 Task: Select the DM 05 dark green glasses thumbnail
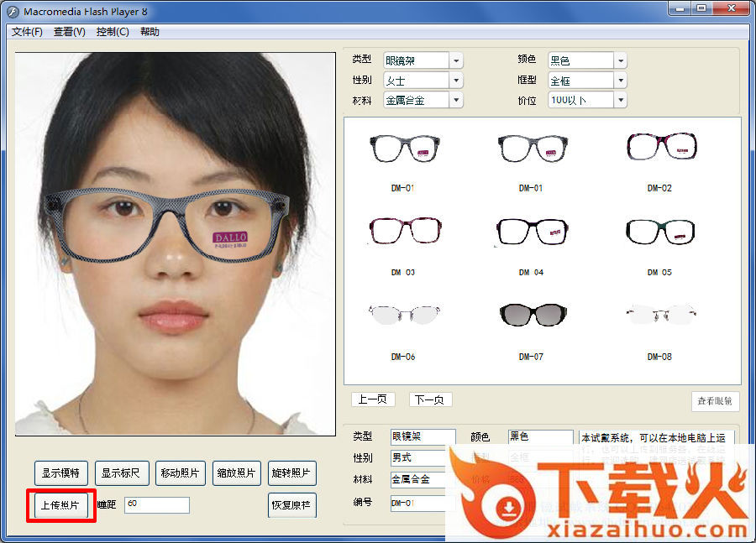(660, 232)
